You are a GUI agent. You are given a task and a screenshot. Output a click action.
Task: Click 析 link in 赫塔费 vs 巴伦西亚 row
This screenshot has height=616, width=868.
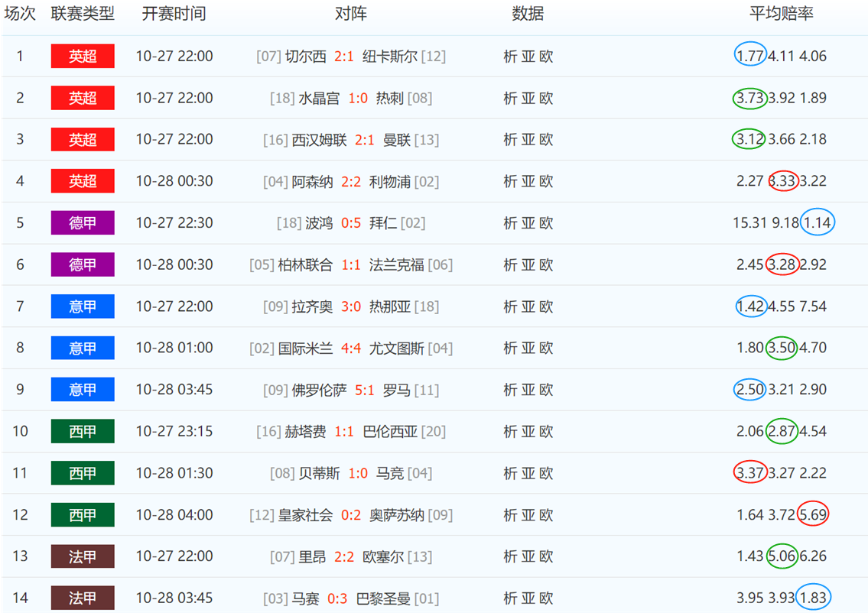(510, 431)
